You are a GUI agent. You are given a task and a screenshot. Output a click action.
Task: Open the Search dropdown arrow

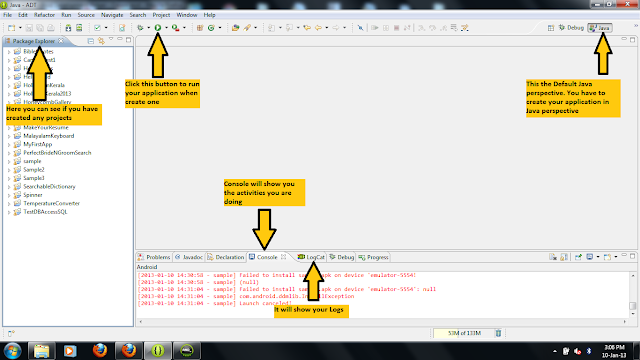[256, 28]
